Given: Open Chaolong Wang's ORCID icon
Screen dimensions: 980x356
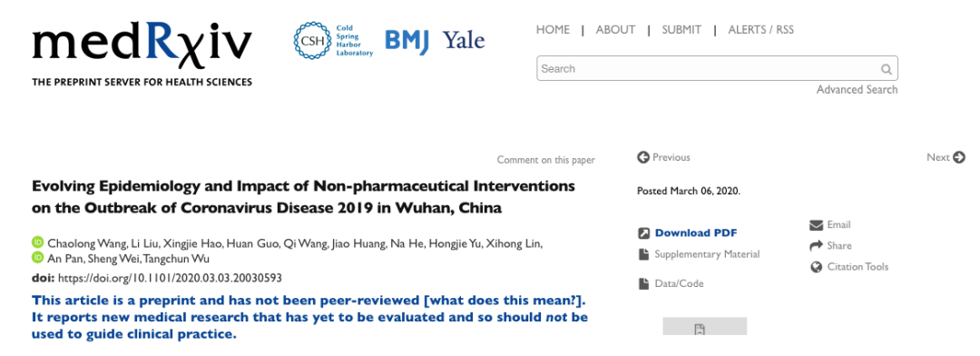Looking at the screenshot, I should 37,242.
